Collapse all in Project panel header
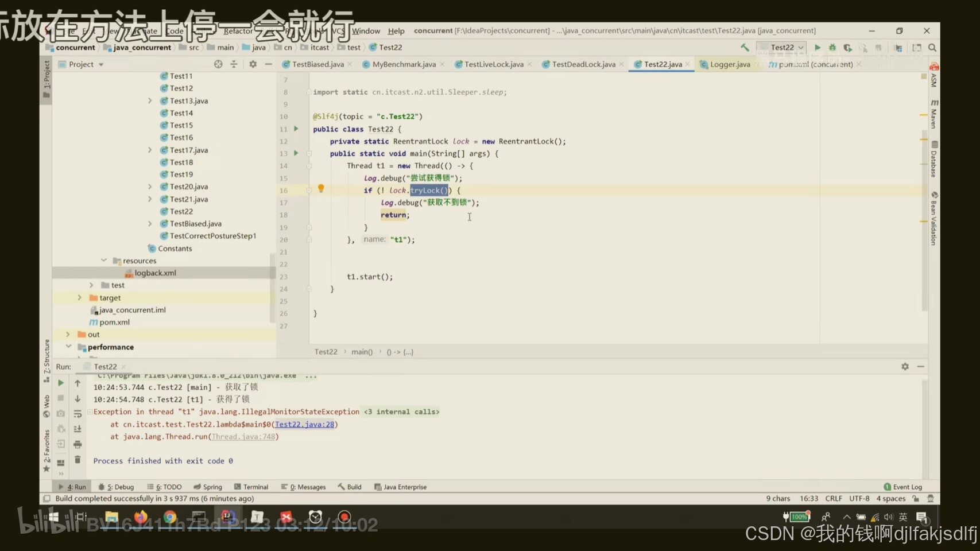Viewport: 980px width, 551px height. (234, 64)
